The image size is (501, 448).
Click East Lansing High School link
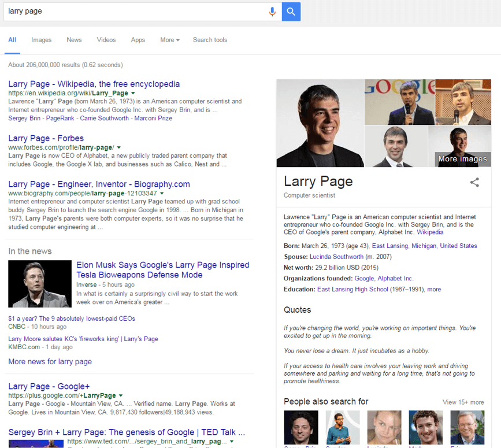(x=352, y=289)
